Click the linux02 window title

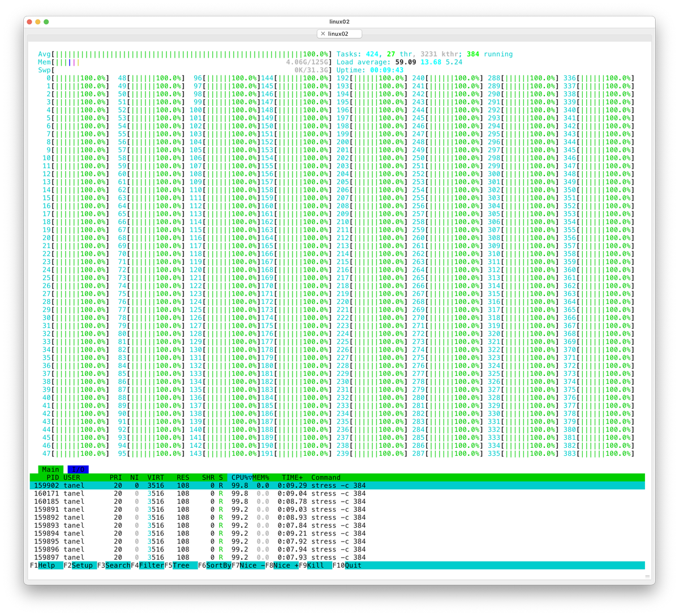pos(339,22)
